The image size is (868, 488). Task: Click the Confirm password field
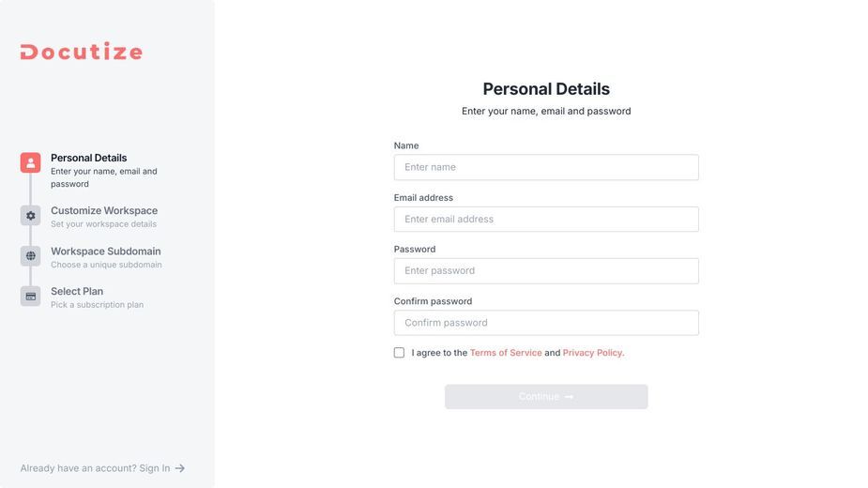tap(546, 323)
